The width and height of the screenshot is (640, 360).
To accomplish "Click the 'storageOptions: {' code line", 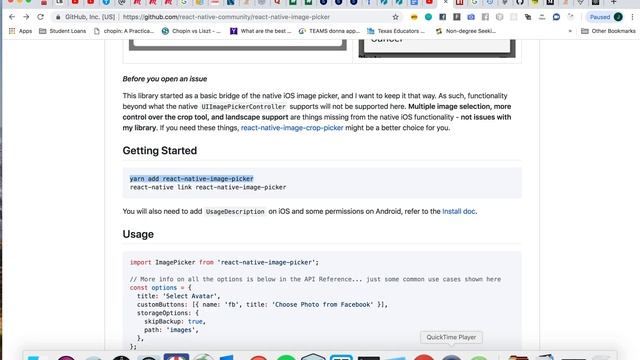I will pyautogui.click(x=168, y=313).
